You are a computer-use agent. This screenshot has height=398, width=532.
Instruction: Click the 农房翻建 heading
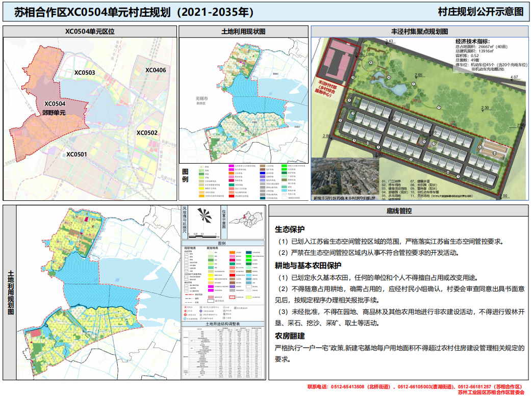(290, 336)
